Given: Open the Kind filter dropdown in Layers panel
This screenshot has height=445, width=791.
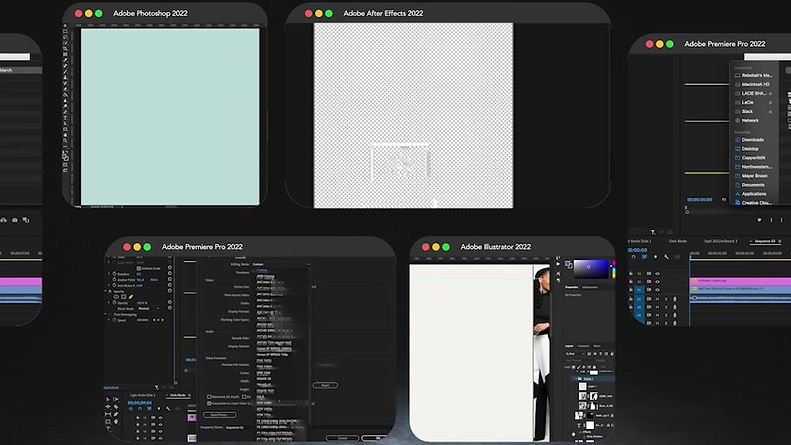Looking at the screenshot, I should click(x=575, y=354).
